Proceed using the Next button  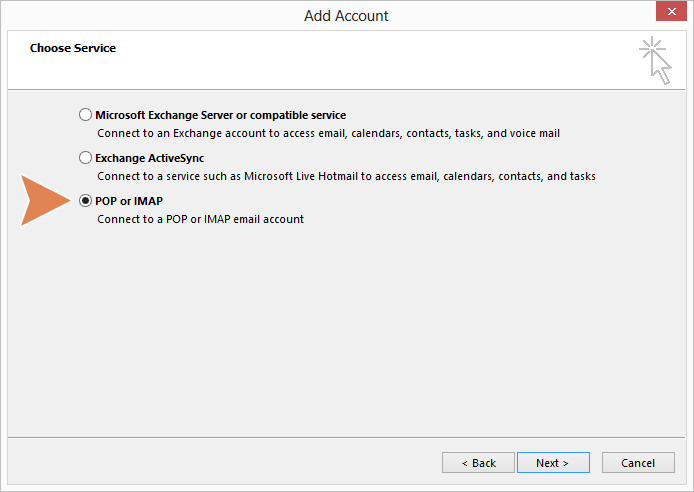click(x=553, y=463)
